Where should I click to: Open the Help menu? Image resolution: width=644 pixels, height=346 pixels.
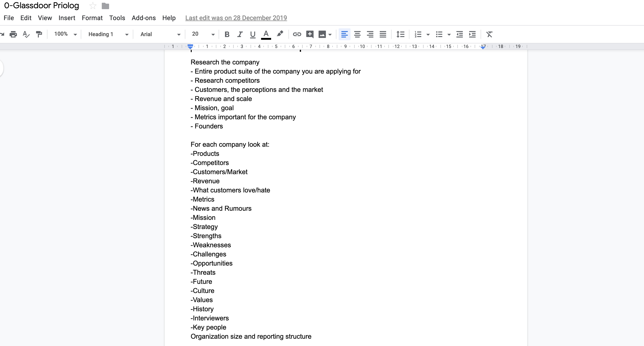(x=169, y=18)
